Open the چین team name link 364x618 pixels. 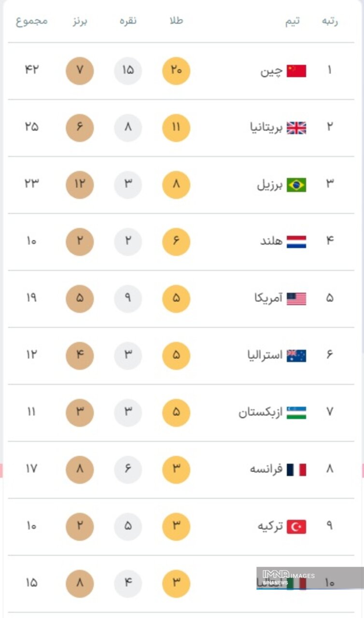[x=271, y=71]
